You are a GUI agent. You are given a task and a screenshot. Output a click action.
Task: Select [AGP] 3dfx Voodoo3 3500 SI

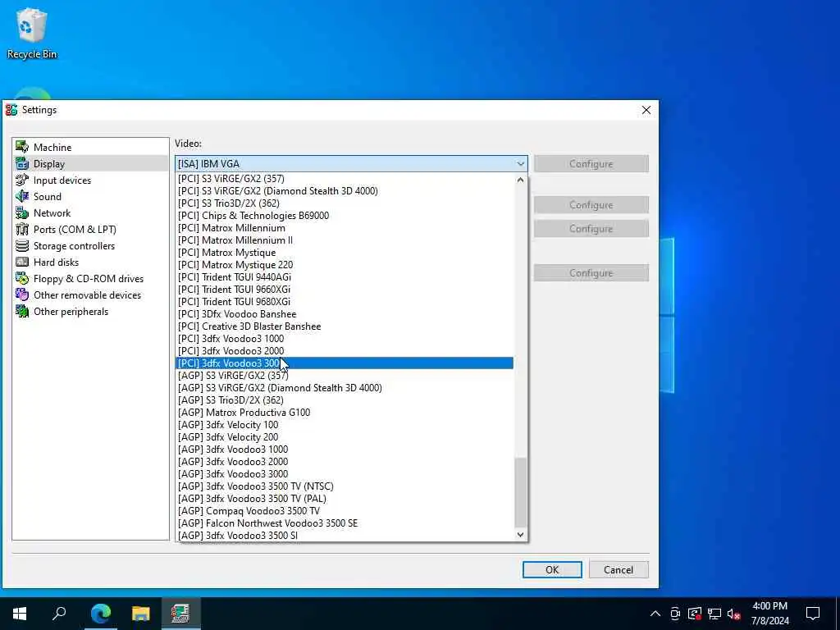pyautogui.click(x=345, y=535)
